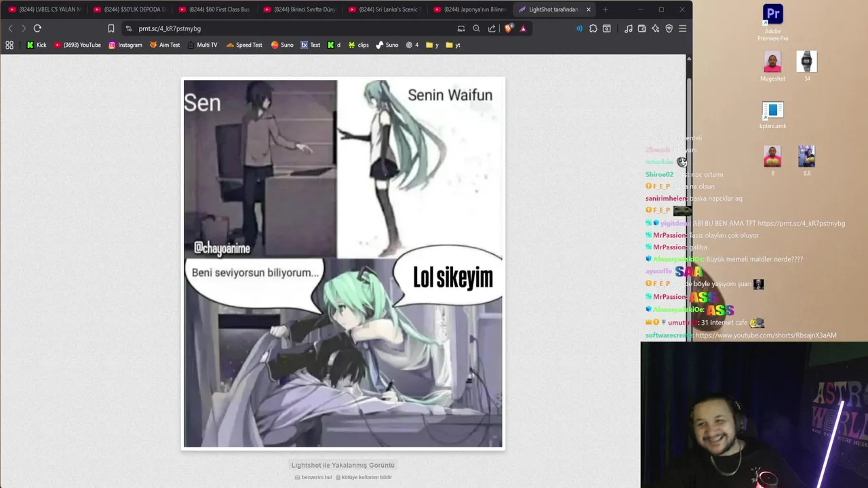
Task: Open the Aim Test bookmark
Action: click(x=165, y=45)
